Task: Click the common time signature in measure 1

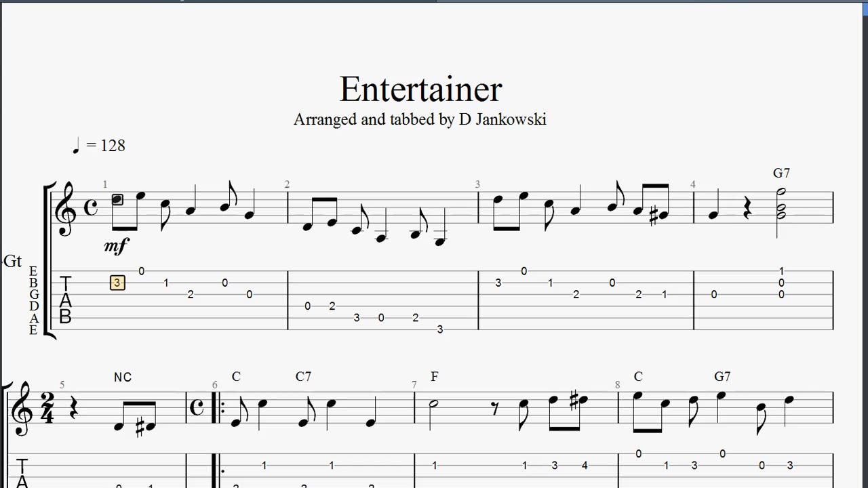Action: coord(91,207)
